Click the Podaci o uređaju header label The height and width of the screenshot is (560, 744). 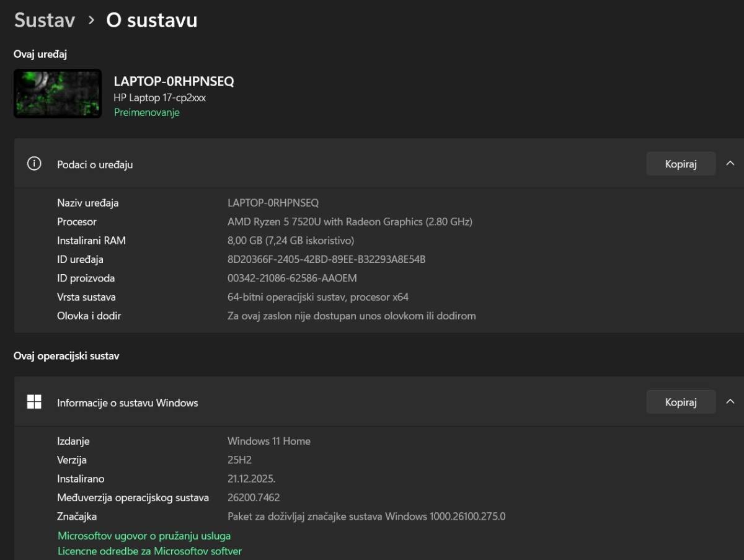coord(95,164)
